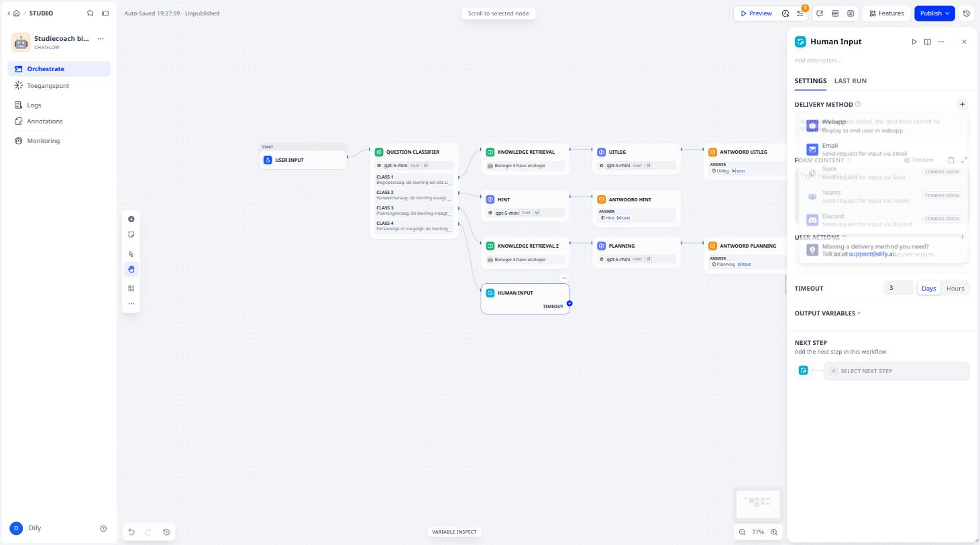Image resolution: width=980 pixels, height=545 pixels.
Task: Select the Antwoord Hint node
Action: (x=637, y=208)
